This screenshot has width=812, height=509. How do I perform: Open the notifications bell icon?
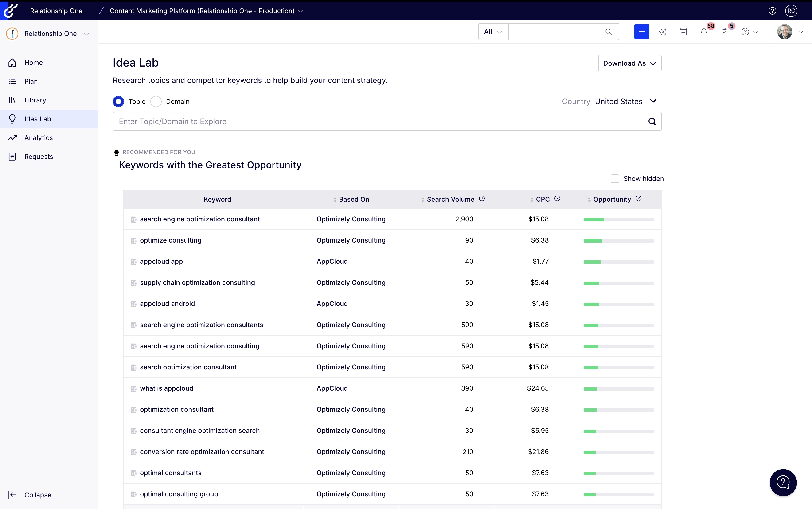click(x=704, y=32)
